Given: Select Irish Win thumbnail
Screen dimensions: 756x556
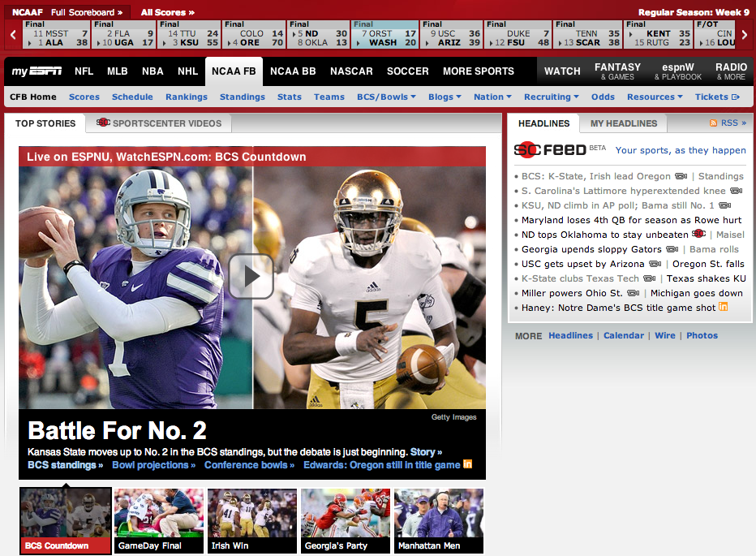Looking at the screenshot, I should click(x=252, y=521).
